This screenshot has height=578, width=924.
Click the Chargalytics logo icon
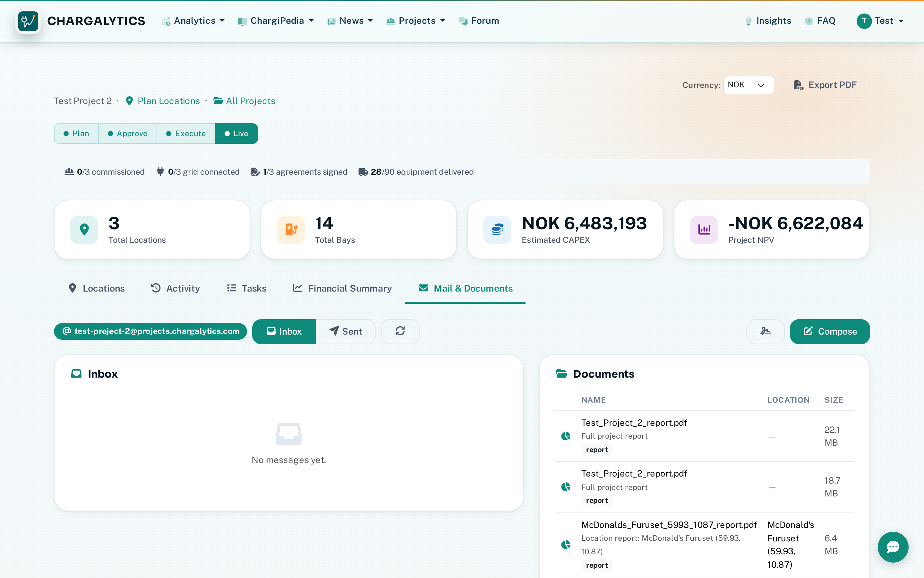pos(28,21)
